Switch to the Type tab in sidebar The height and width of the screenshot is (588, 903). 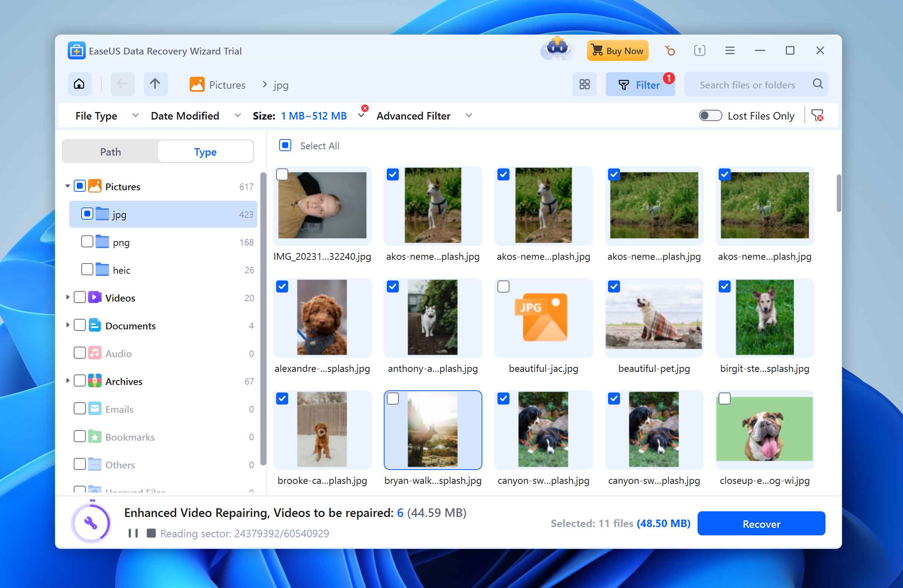tap(205, 151)
